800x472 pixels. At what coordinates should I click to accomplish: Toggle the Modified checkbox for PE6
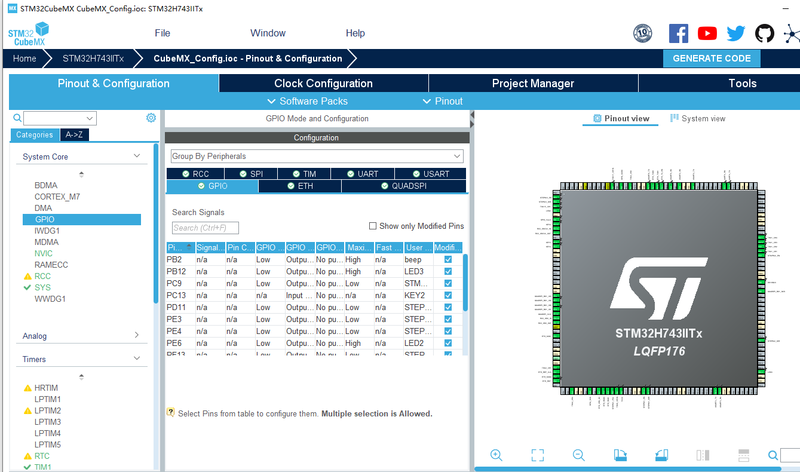click(448, 343)
